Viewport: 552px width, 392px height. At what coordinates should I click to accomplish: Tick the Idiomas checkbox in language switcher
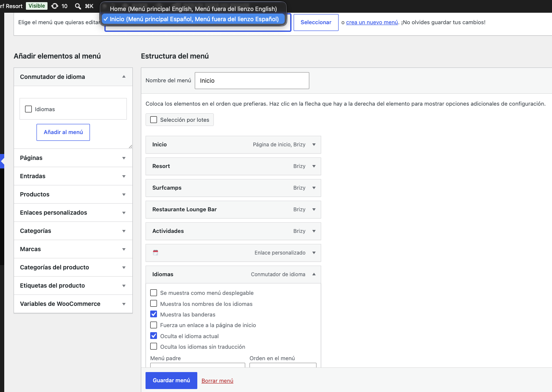[28, 109]
